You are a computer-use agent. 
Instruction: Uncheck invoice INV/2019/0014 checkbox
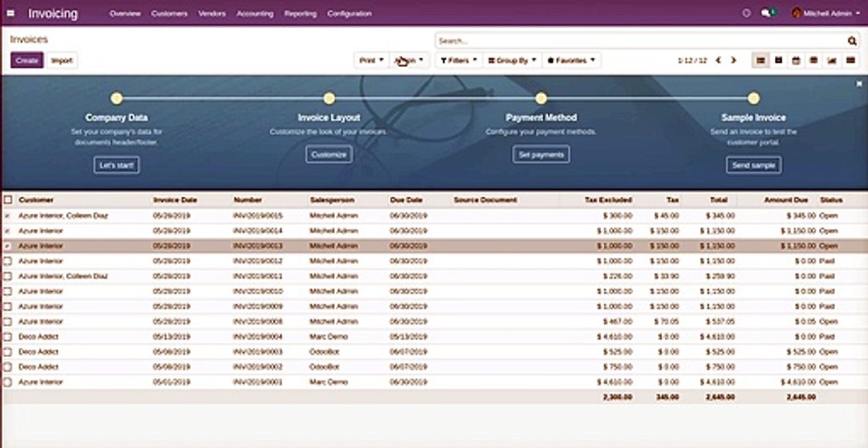(x=7, y=231)
